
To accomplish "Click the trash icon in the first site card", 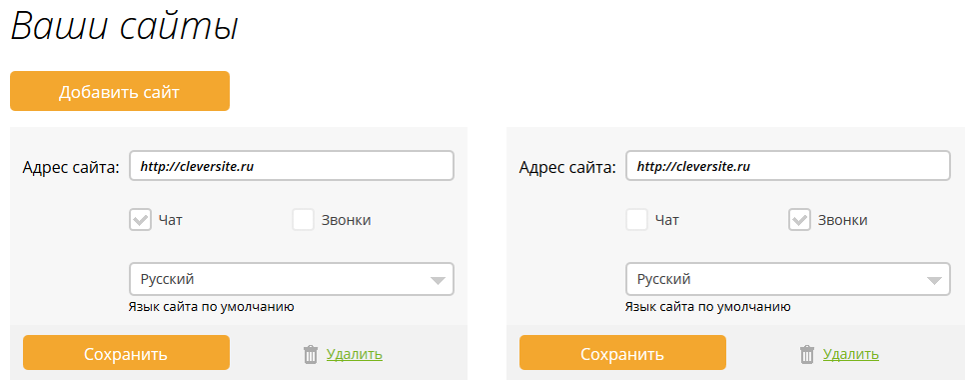I will (x=311, y=355).
